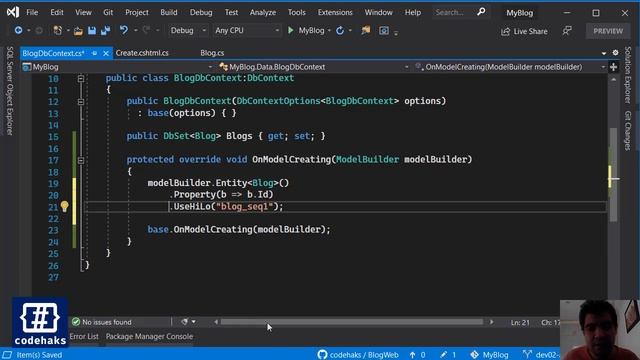Open the File menu

[32, 12]
